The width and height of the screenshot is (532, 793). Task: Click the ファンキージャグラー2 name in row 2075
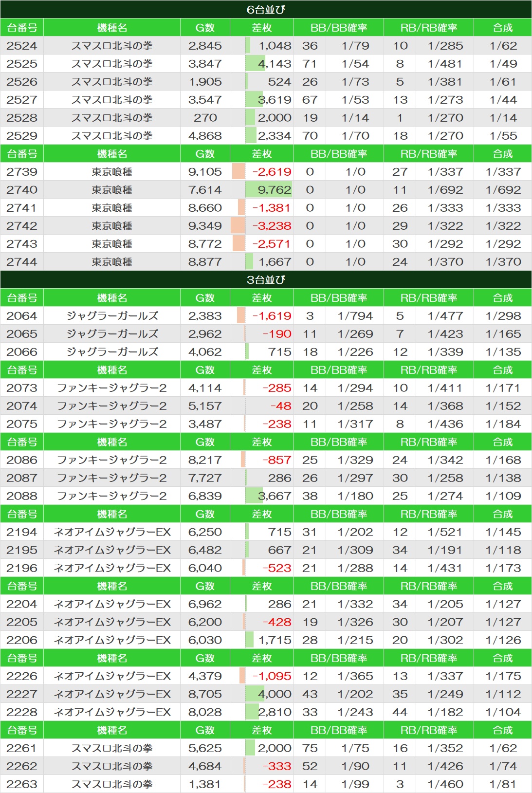coord(112,424)
